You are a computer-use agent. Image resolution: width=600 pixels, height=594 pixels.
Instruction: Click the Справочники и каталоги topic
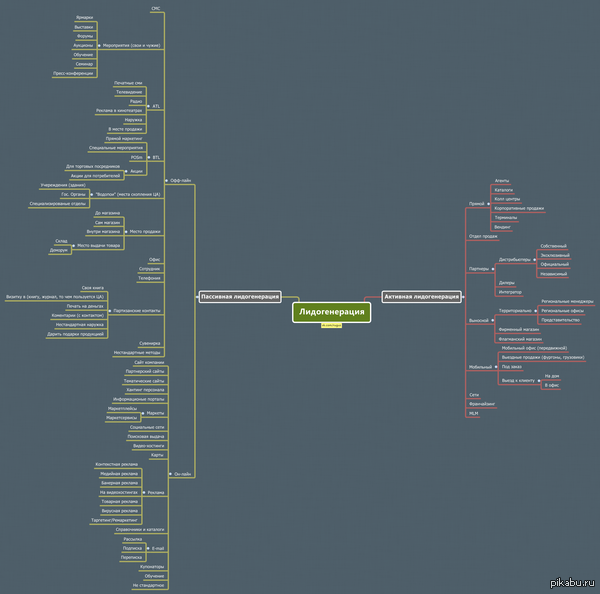(x=140, y=529)
